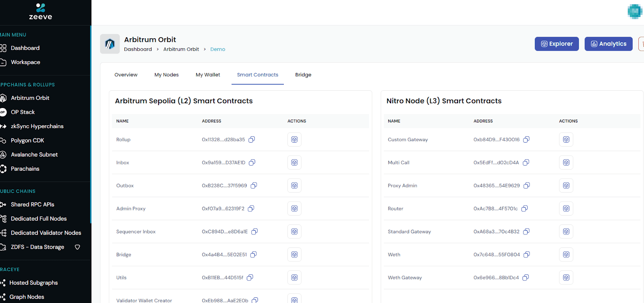
Task: Open Avalanche Subnet in the sidebar
Action: coord(34,154)
